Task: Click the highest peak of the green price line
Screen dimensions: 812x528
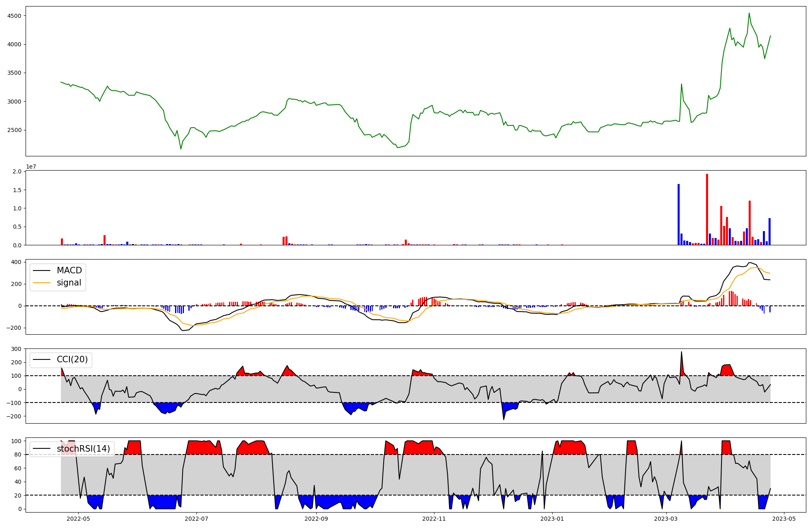Action: (x=749, y=13)
